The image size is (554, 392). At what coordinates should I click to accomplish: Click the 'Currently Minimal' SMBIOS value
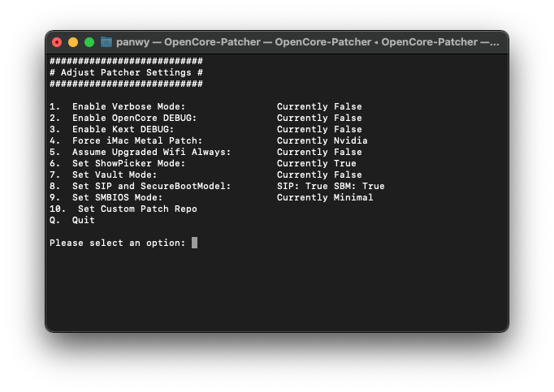(325, 197)
